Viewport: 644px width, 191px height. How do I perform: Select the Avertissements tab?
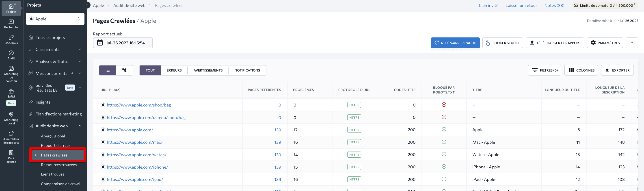point(208,70)
